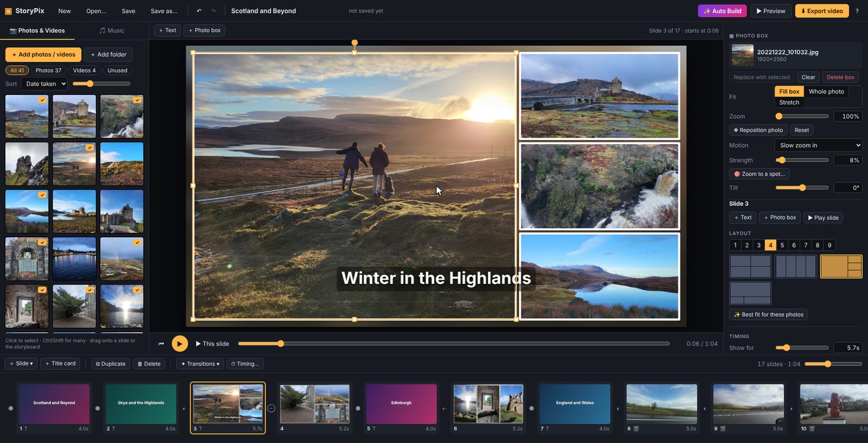Click the redo arrow icon
Viewport: 868px width, 443px height.
(x=213, y=11)
